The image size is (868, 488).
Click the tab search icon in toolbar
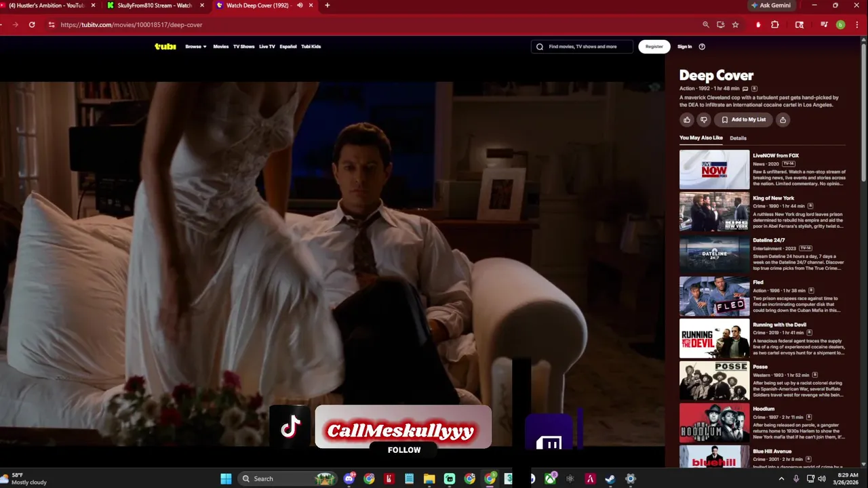pos(800,24)
